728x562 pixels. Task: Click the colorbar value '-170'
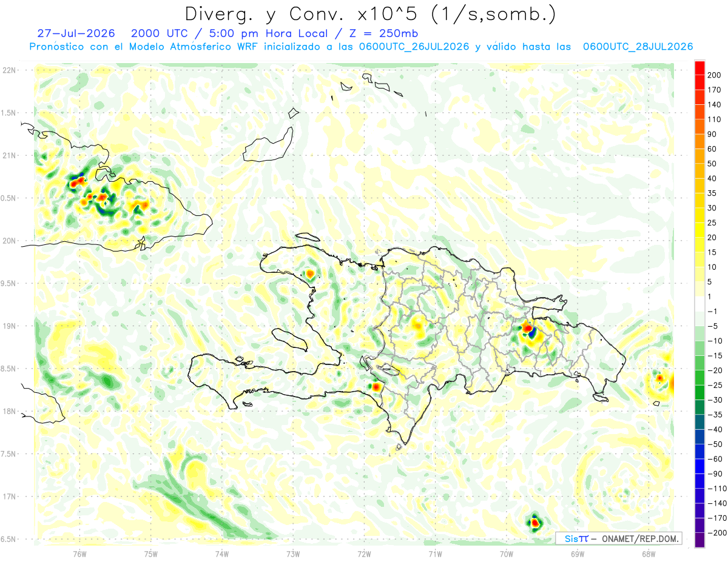tap(716, 518)
